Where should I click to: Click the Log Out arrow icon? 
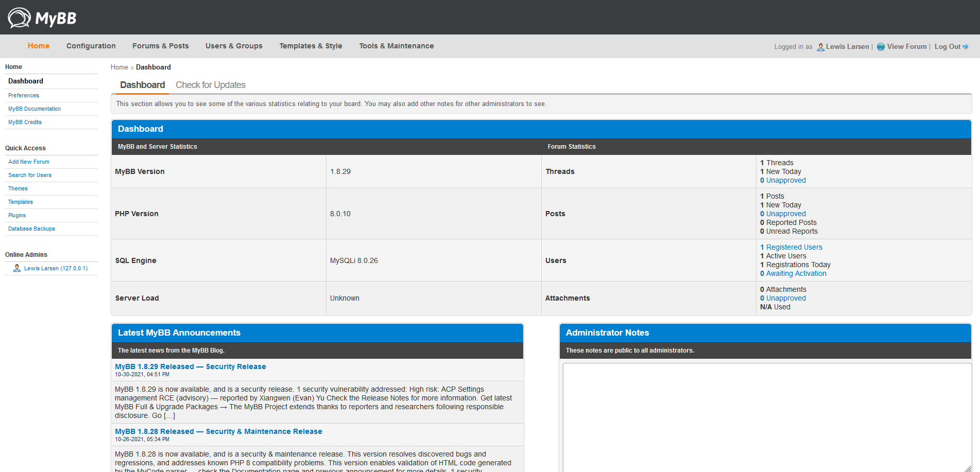point(965,47)
